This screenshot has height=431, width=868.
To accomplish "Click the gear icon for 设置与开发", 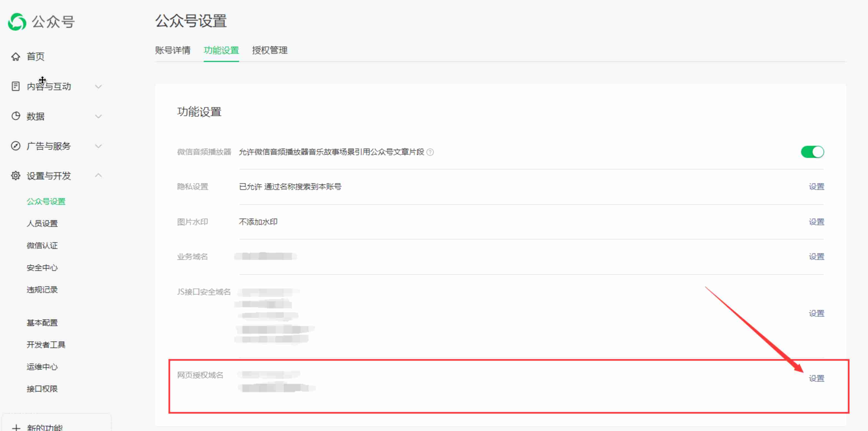I will [15, 176].
